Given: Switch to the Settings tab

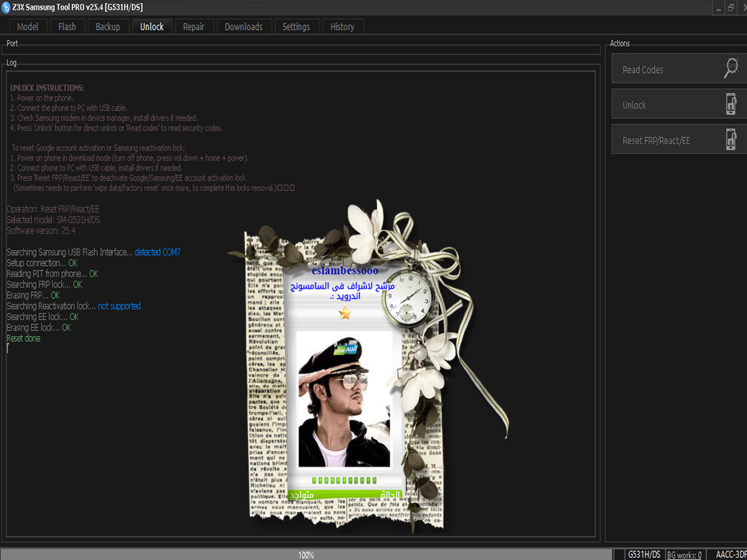Looking at the screenshot, I should tap(296, 27).
